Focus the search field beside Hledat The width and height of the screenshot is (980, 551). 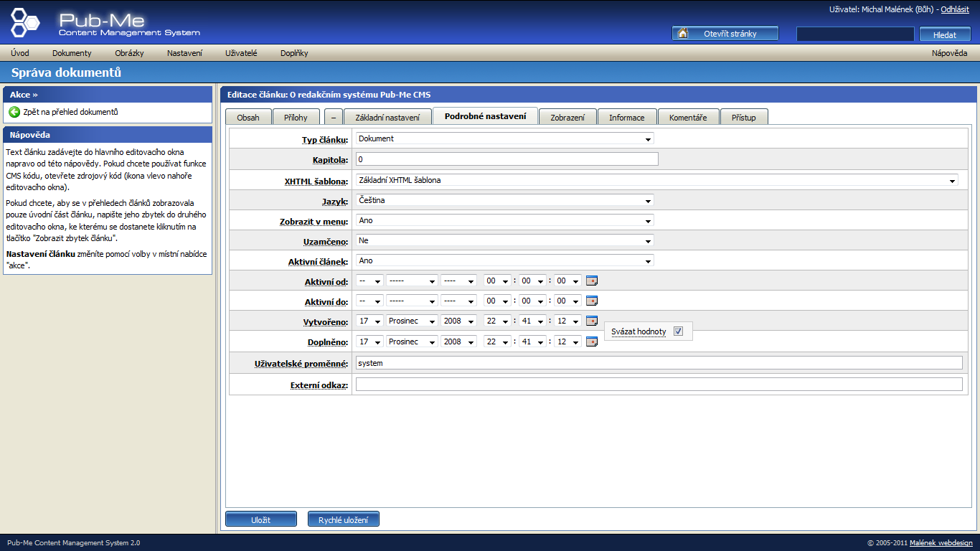[x=856, y=34]
